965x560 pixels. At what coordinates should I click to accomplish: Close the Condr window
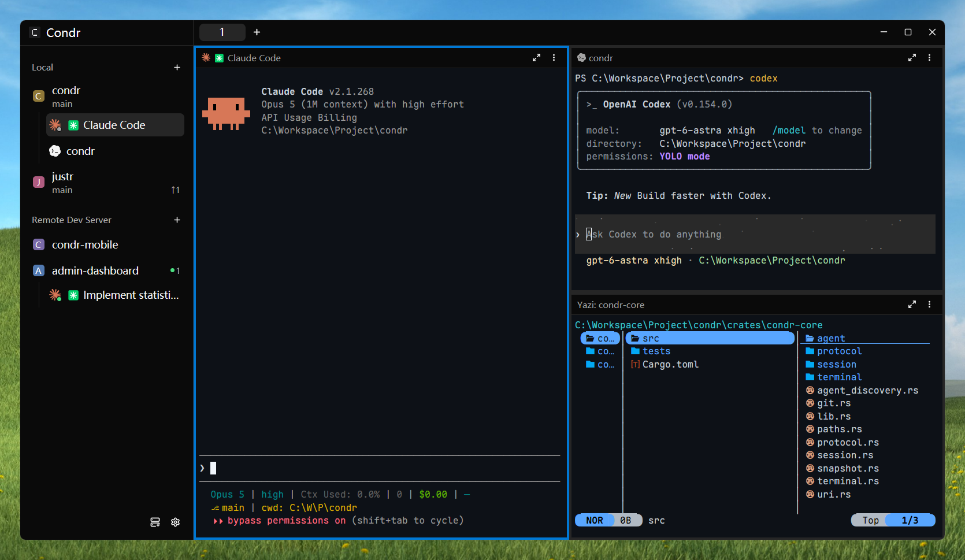932,32
